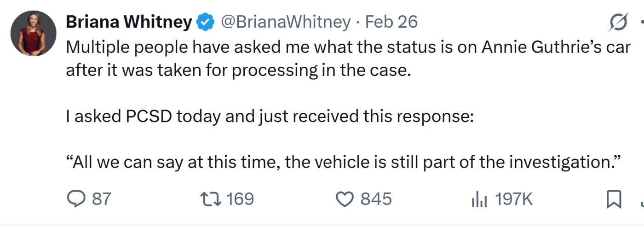
Task: Repost the tweet using the retweet icon
Action: (212, 199)
